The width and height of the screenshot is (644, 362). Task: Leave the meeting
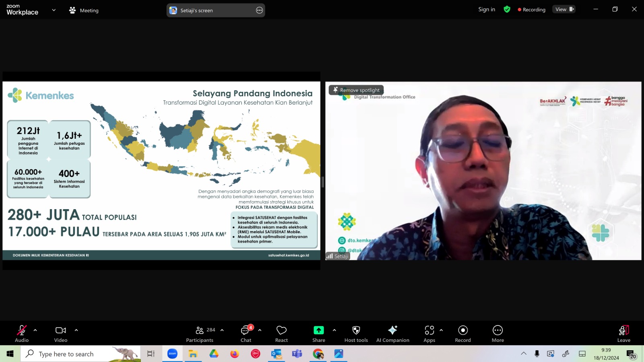tap(624, 334)
